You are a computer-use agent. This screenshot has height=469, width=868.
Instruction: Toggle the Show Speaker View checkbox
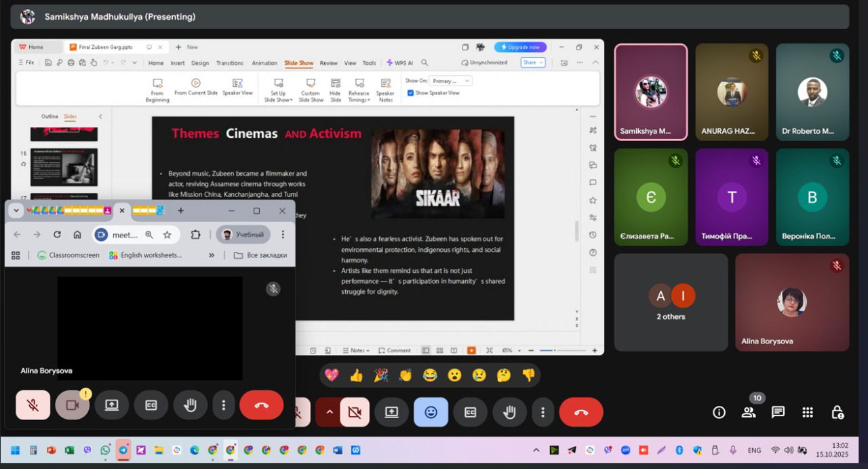pyautogui.click(x=411, y=93)
